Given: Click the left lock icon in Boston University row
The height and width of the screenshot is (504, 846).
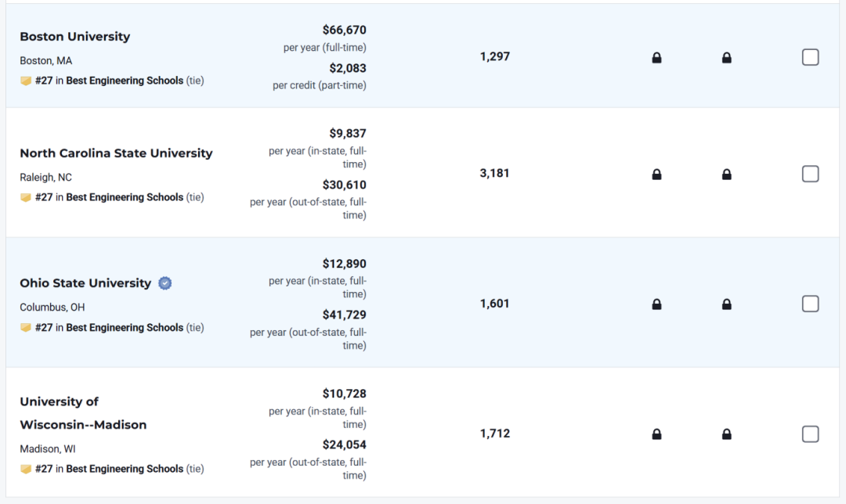Looking at the screenshot, I should pyautogui.click(x=656, y=57).
